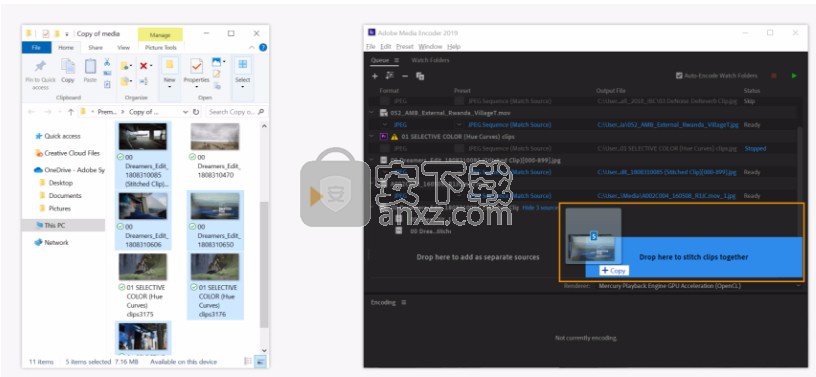Click Move to icon in Organize group
Viewport: 816px width, 377px height.
pyautogui.click(x=125, y=66)
